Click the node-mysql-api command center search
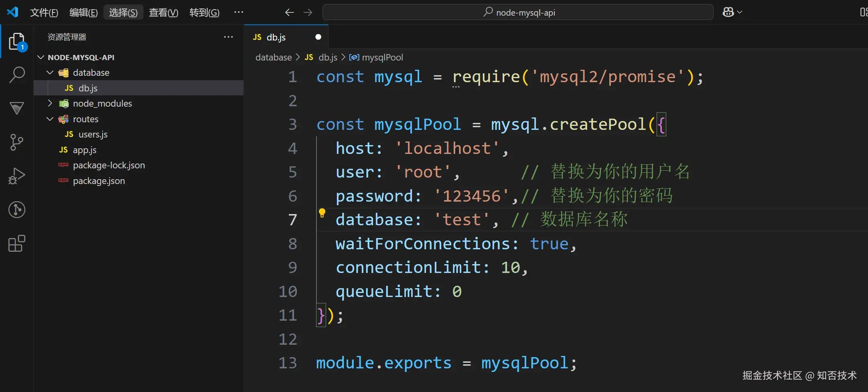868x392 pixels. (518, 12)
